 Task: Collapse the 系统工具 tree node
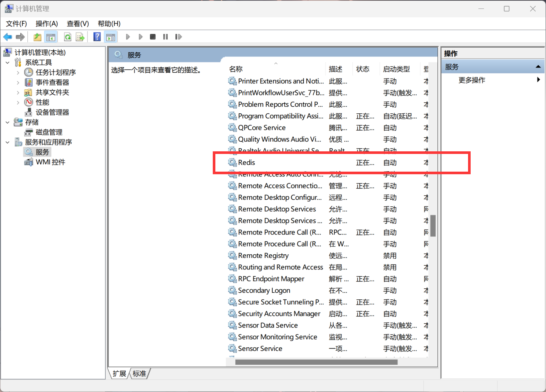(x=7, y=62)
